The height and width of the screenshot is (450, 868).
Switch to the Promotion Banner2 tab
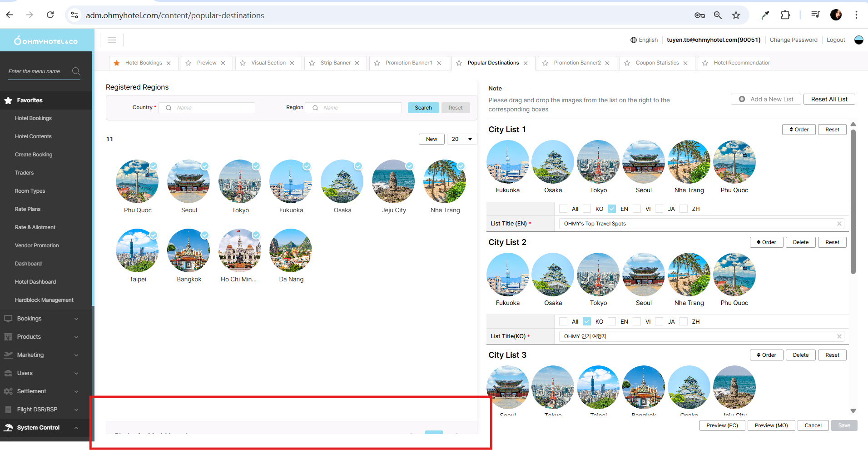tap(577, 63)
